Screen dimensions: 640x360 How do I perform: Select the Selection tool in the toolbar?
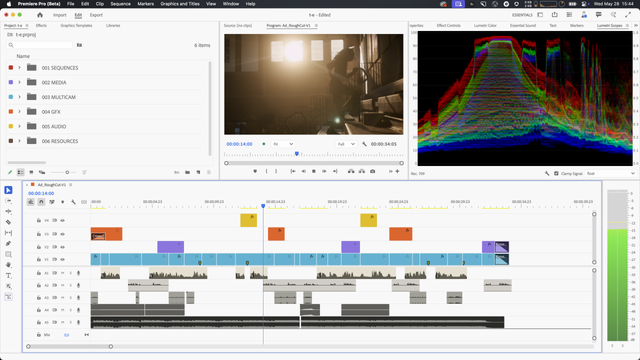pos(8,190)
